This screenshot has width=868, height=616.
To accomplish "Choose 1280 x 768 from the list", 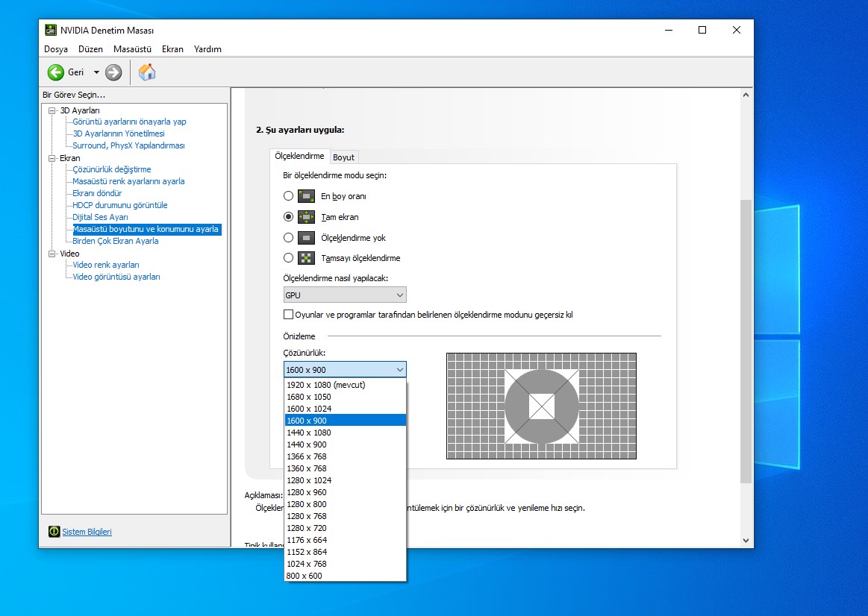I will [346, 516].
